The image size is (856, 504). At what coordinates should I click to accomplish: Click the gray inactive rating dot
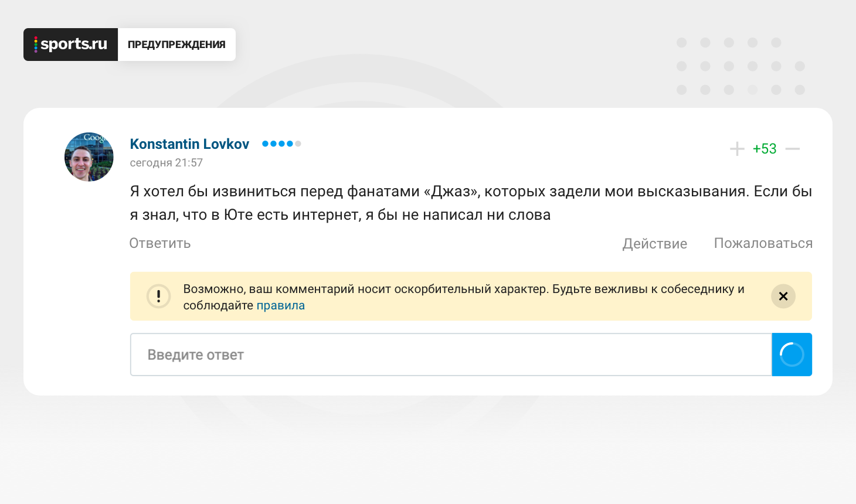[298, 144]
